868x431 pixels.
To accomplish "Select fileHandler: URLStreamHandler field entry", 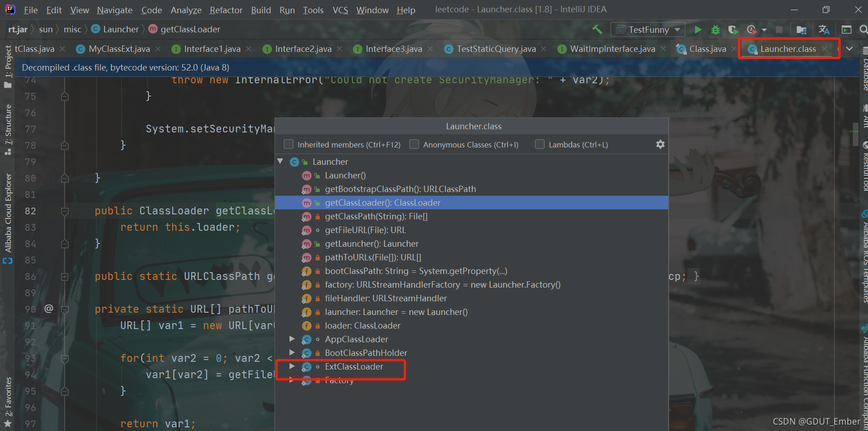I will point(472,298).
